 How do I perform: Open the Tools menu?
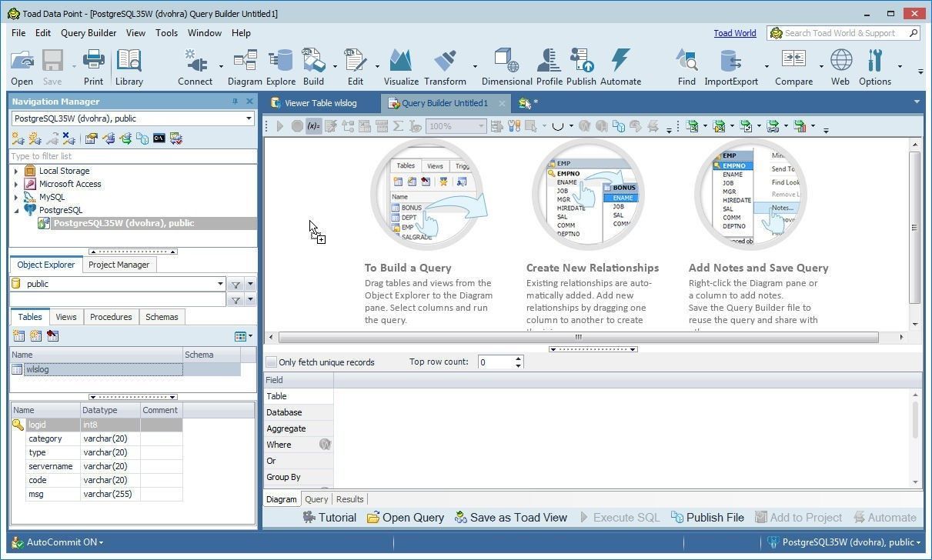(x=166, y=33)
